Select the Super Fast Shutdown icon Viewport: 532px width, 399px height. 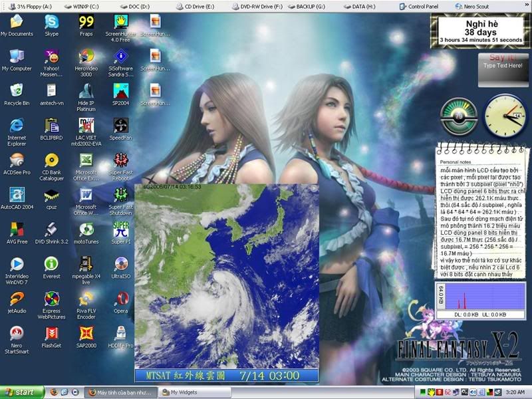tap(121, 201)
